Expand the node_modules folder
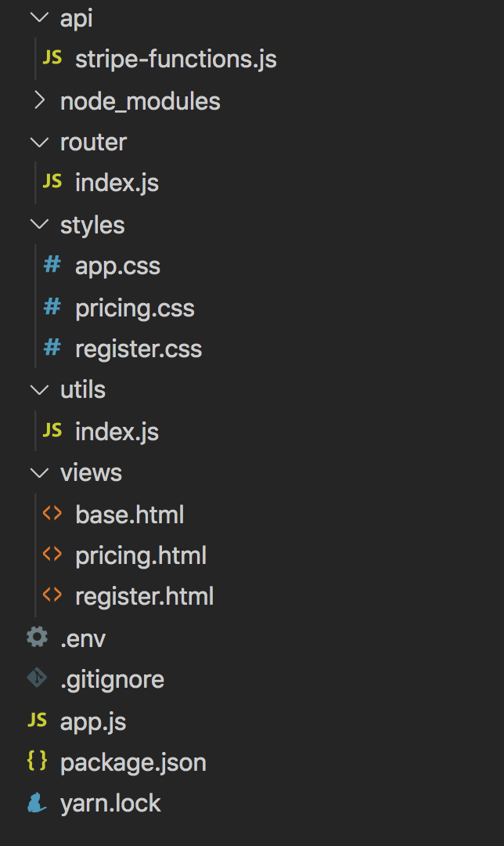504x846 pixels. 37,101
